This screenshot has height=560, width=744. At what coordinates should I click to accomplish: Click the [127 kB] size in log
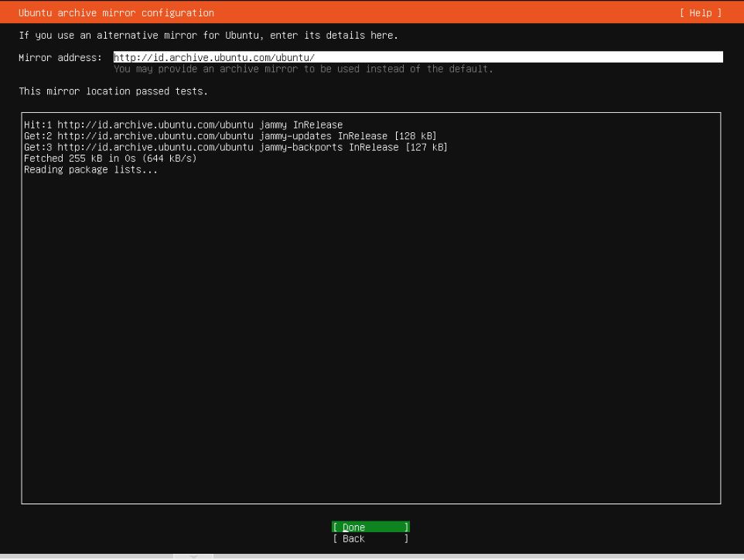tap(425, 147)
